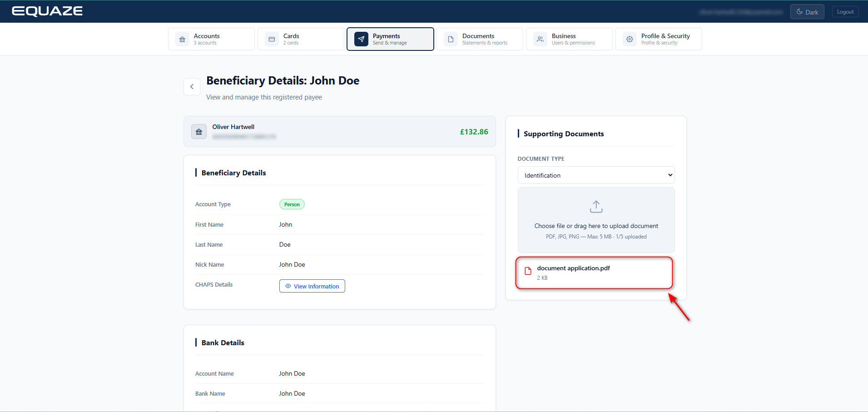
Task: Click the Person account type badge
Action: (292, 204)
